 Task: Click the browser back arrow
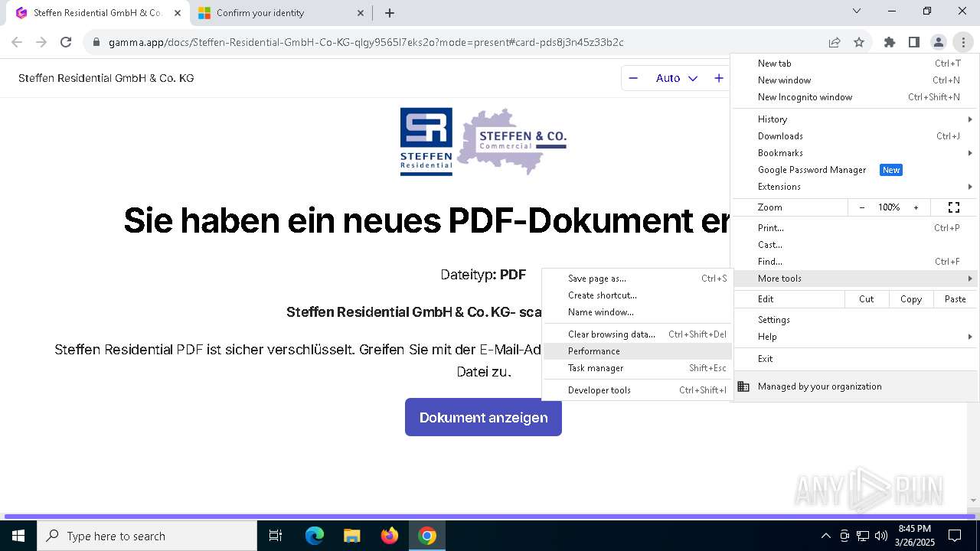pos(17,42)
